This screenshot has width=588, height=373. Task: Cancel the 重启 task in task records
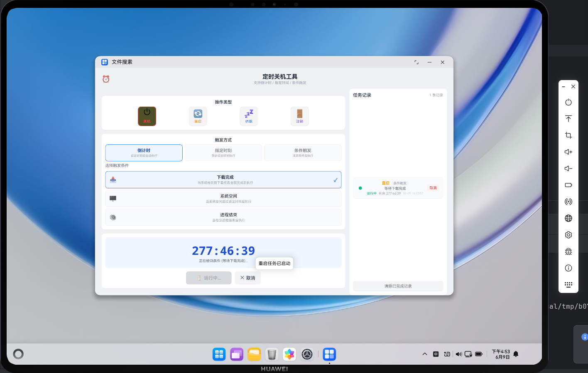click(433, 188)
